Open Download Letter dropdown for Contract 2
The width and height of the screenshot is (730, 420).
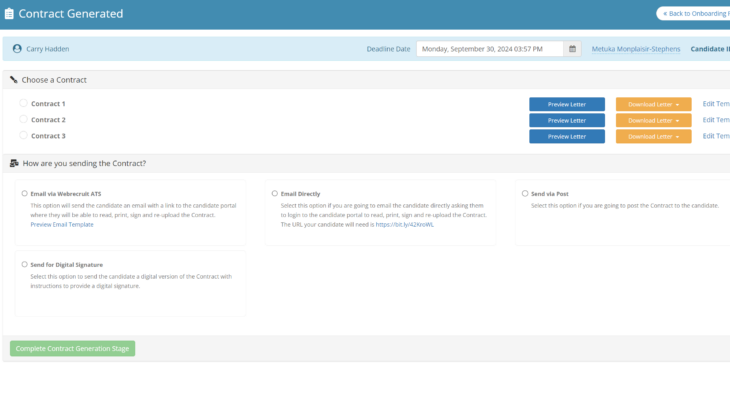(x=653, y=120)
